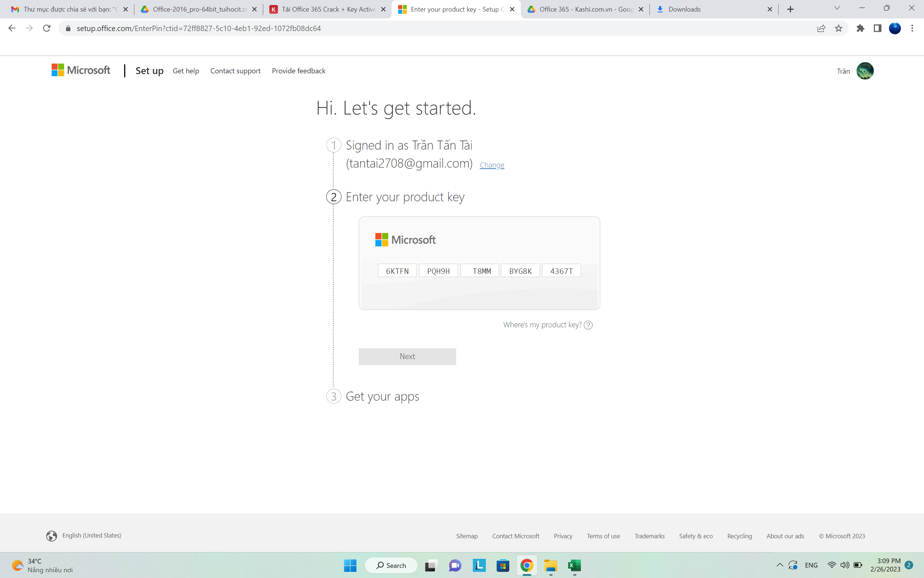Click Change to switch signed-in account
Viewport: 924px width, 578px height.
(x=492, y=165)
